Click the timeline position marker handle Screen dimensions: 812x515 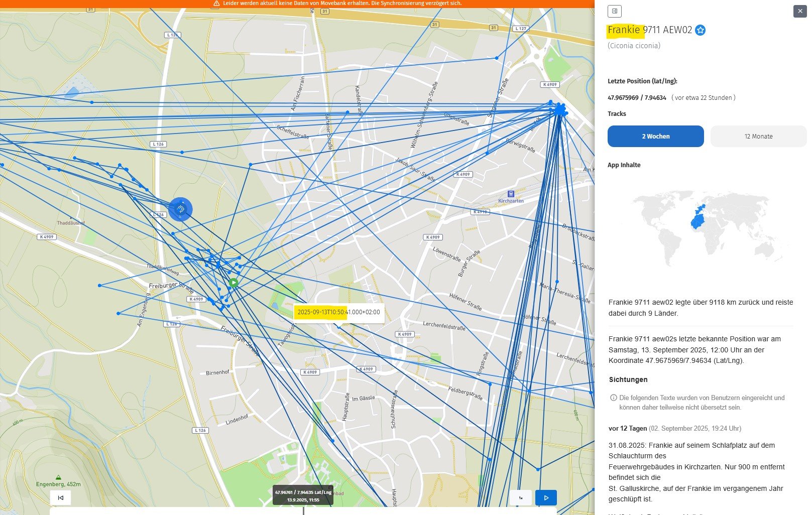[303, 510]
